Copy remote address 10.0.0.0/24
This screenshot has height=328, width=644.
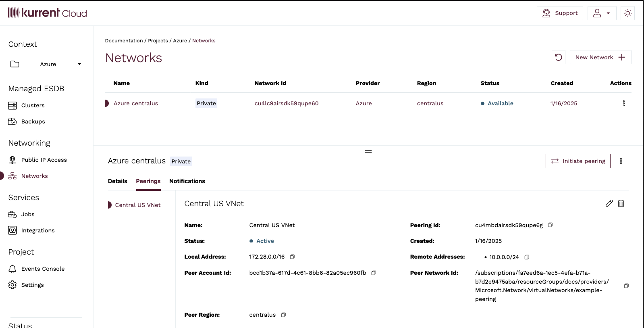(527, 257)
